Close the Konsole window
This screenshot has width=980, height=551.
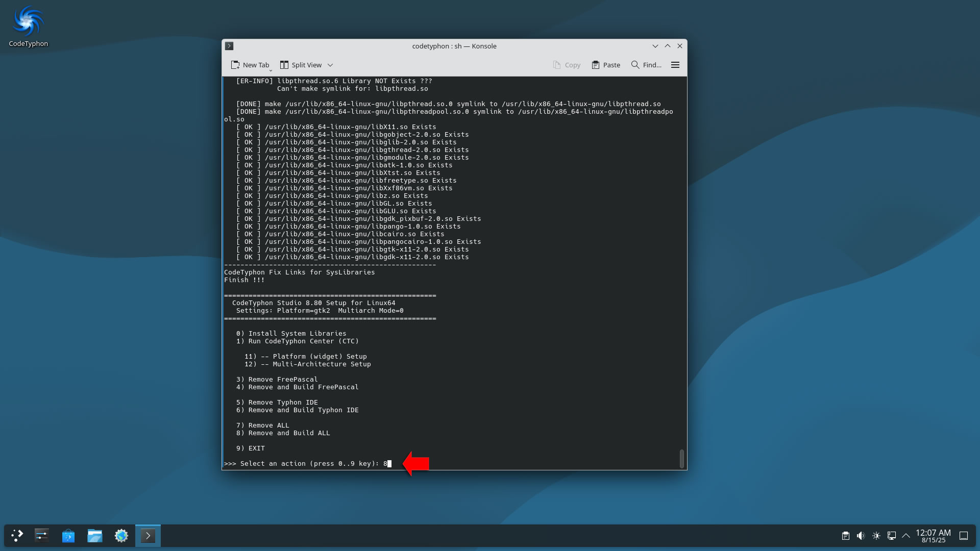pyautogui.click(x=680, y=46)
